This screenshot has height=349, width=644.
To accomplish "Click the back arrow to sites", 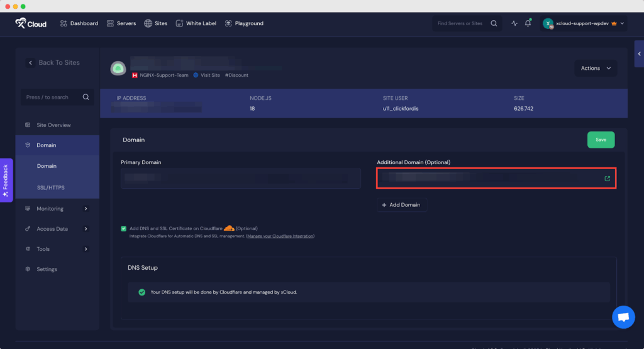I will [x=30, y=63].
